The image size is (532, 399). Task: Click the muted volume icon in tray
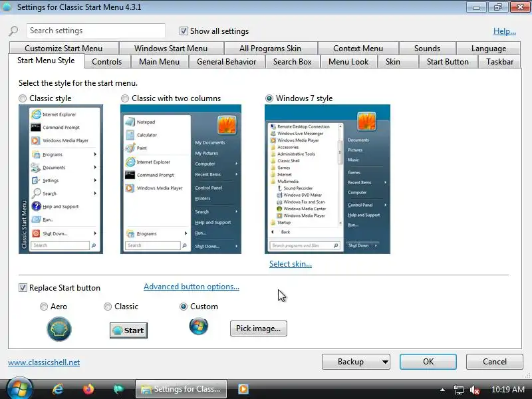474,390
